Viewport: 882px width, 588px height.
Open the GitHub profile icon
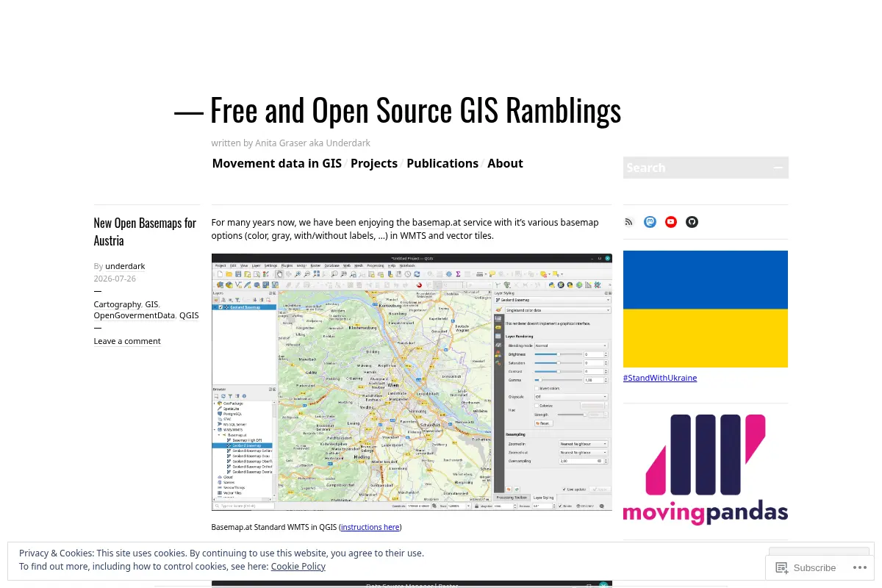click(x=692, y=222)
